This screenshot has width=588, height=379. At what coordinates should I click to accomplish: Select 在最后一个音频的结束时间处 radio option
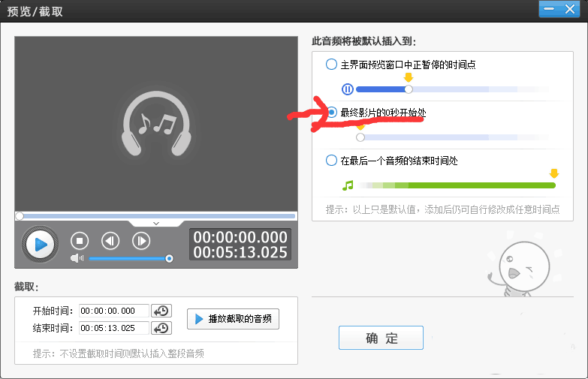click(x=331, y=161)
